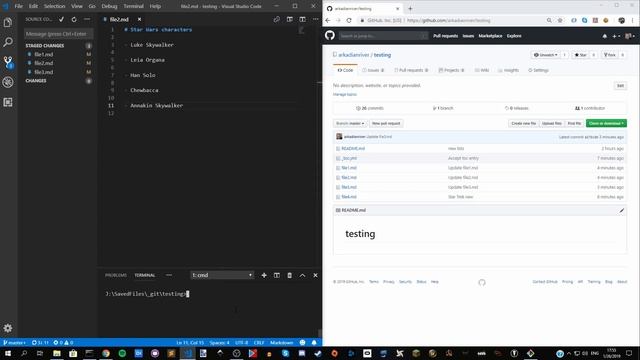
Task: Click the commit message input box
Action: pos(58,34)
